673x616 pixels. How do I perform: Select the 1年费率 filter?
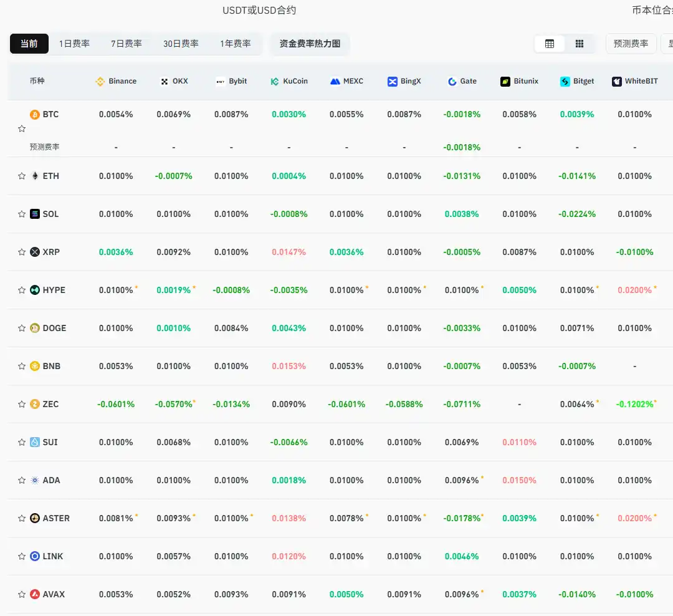(x=234, y=44)
